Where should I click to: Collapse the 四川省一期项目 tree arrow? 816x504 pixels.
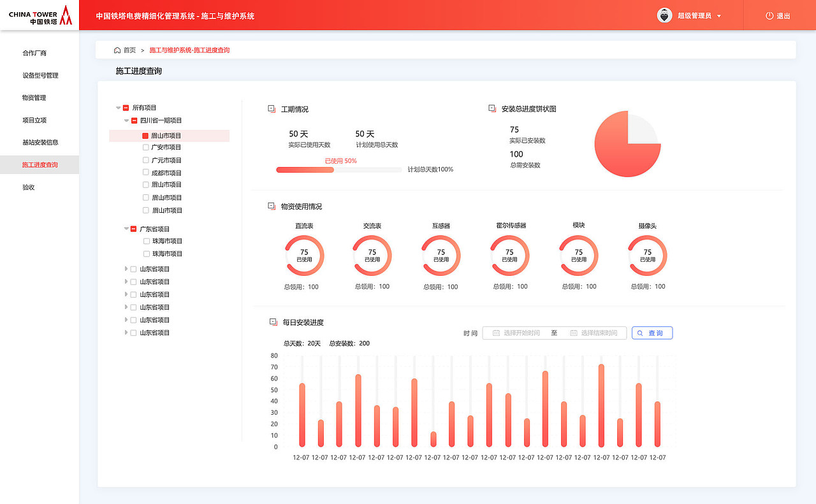click(x=126, y=120)
